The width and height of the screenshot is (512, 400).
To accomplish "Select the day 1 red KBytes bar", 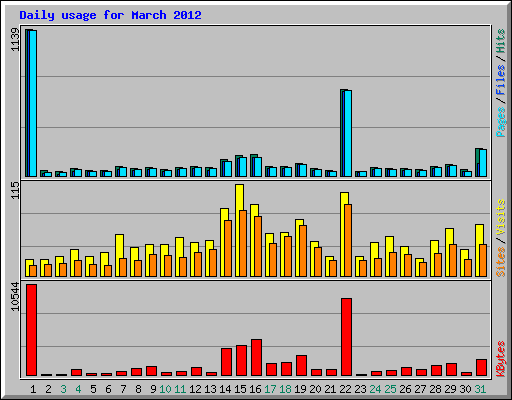I will [x=32, y=330].
